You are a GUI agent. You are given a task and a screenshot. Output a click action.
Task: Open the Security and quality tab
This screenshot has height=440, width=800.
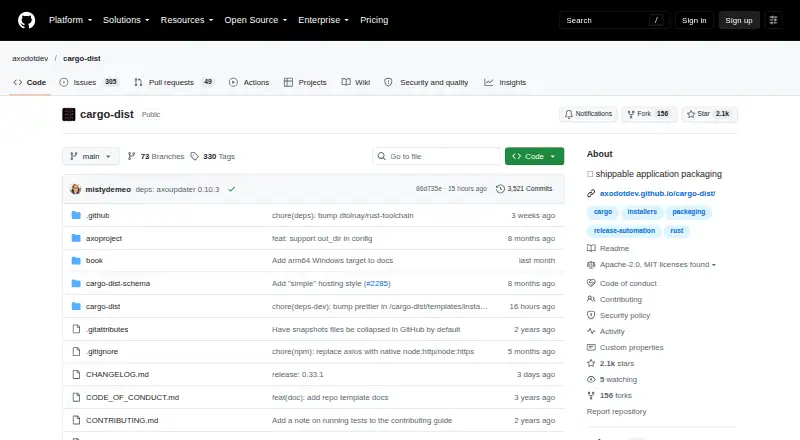[x=426, y=82]
